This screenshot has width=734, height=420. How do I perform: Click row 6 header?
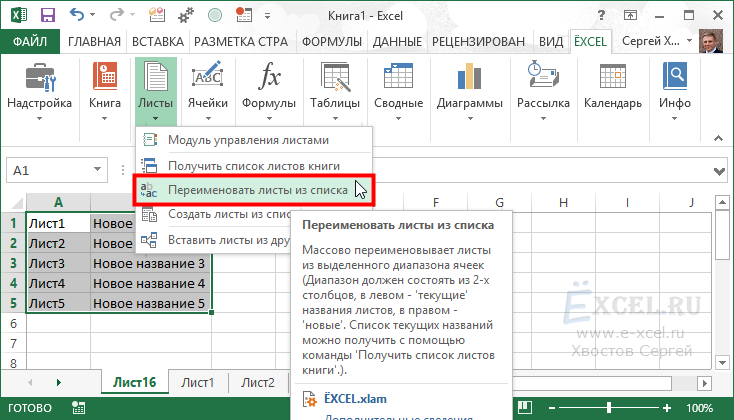point(13,324)
